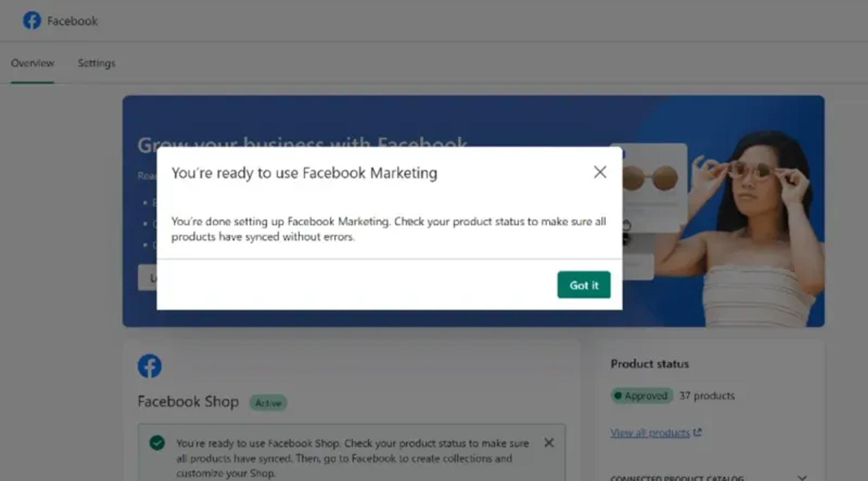Open the View all products link

coord(650,433)
